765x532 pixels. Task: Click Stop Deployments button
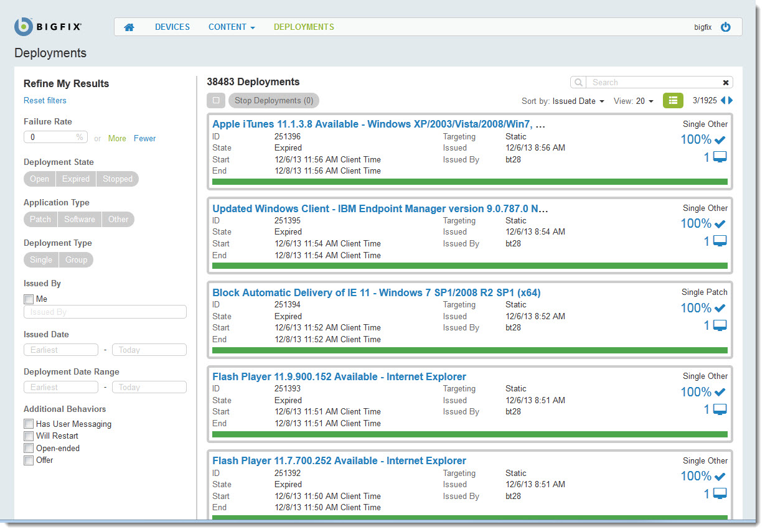pyautogui.click(x=274, y=101)
